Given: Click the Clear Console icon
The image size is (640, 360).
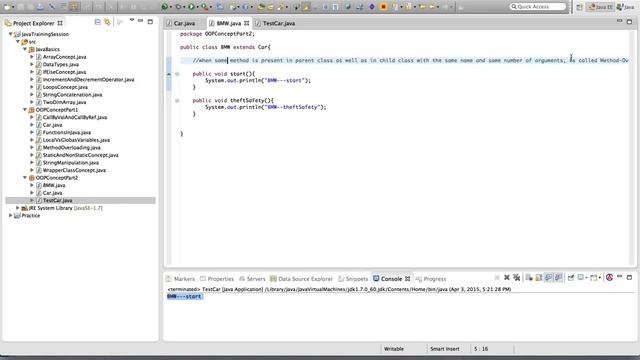Looking at the screenshot, I should (529, 278).
